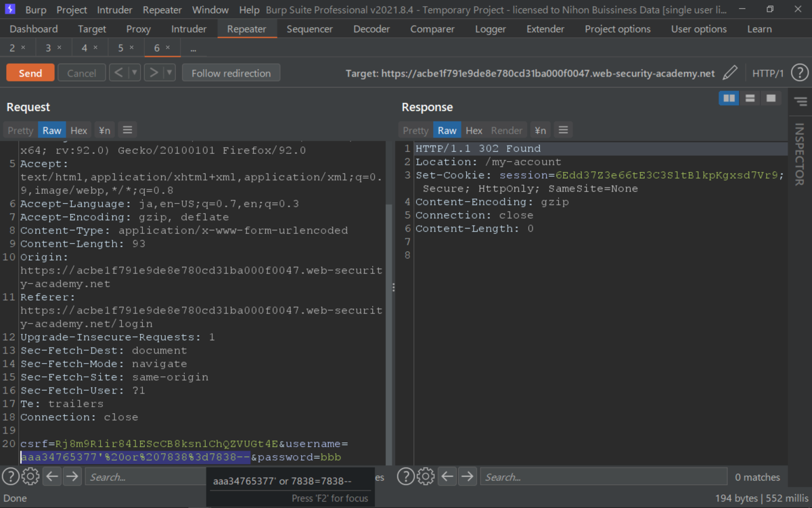The width and height of the screenshot is (812, 508).
Task: Open the Repeater menu
Action: click(x=162, y=9)
